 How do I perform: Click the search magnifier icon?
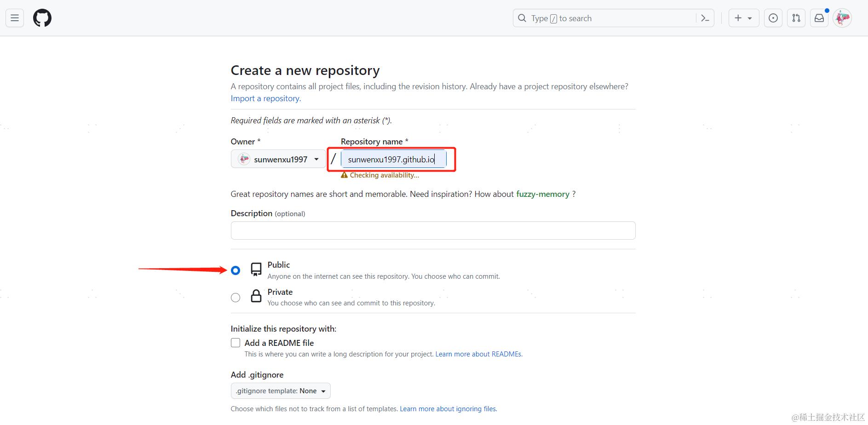tap(522, 18)
